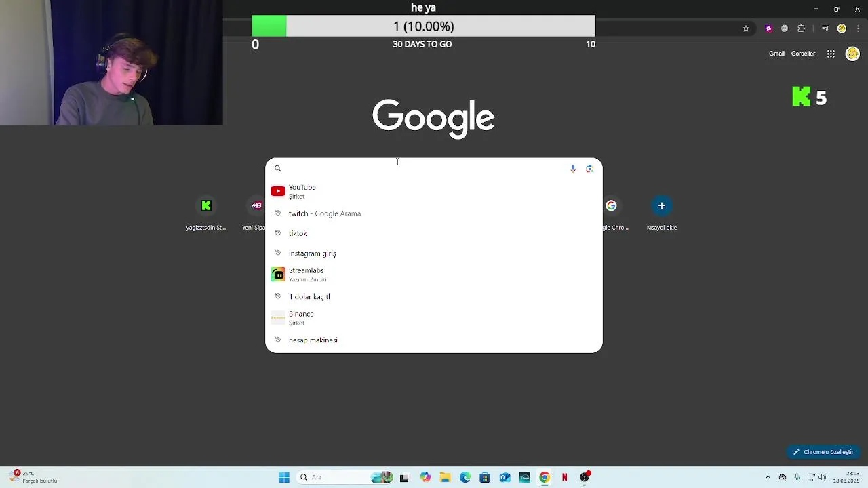868x488 pixels.
Task: Open File Explorer from the taskbar
Action: (445, 477)
